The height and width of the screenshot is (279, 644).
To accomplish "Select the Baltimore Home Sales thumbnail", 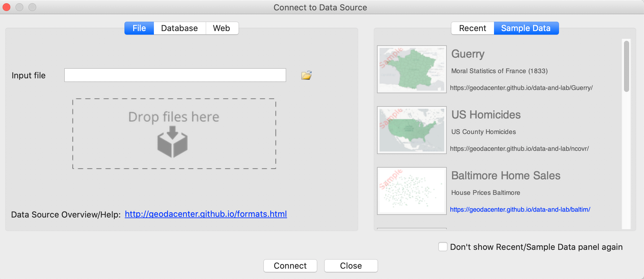I will click(x=412, y=191).
